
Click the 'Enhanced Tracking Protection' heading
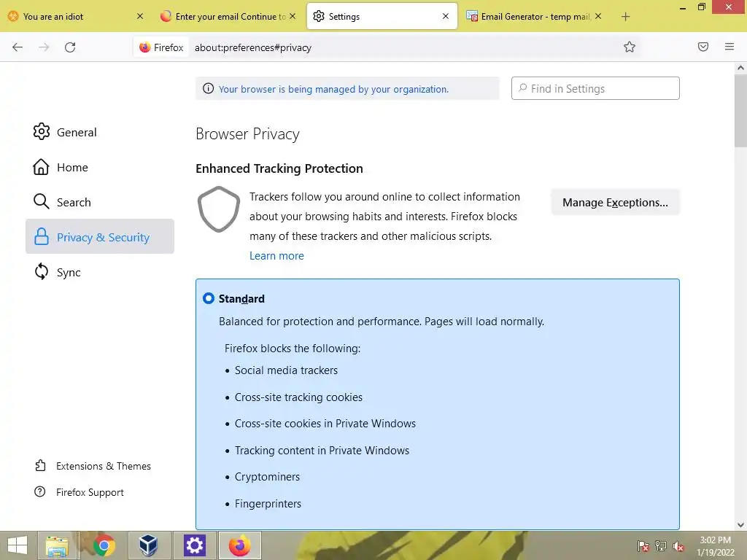[279, 168]
